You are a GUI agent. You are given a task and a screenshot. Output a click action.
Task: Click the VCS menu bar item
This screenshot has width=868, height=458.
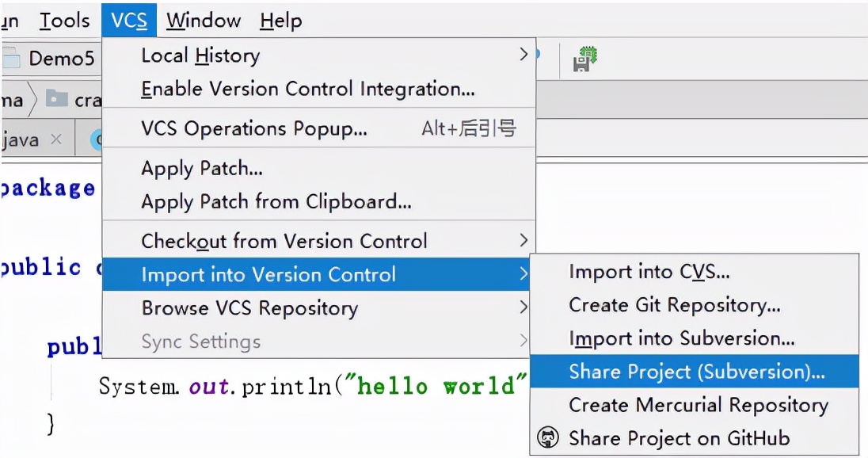tap(129, 21)
